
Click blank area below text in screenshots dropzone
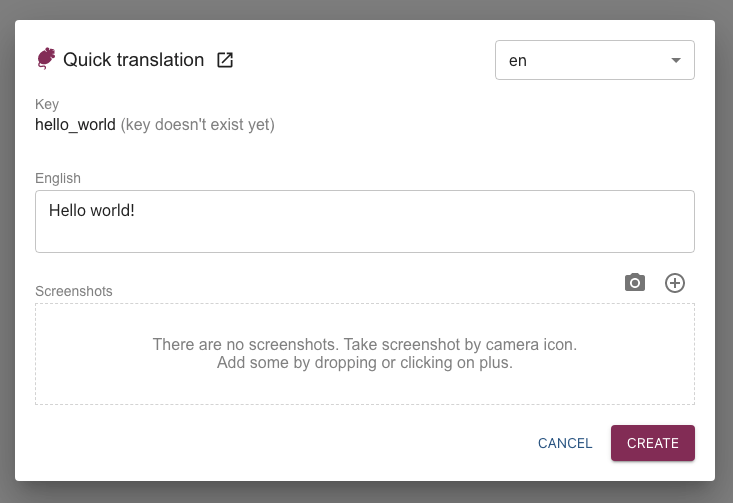pos(364,389)
